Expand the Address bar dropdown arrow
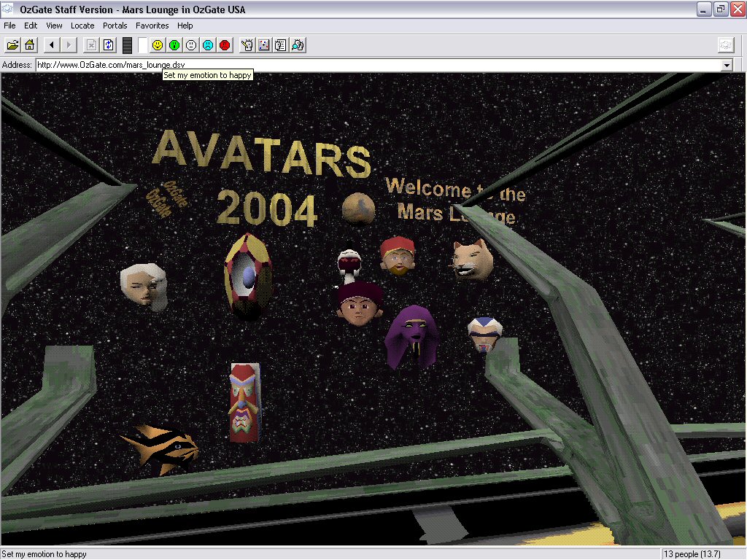Viewport: 747px width, 560px height. coord(727,66)
